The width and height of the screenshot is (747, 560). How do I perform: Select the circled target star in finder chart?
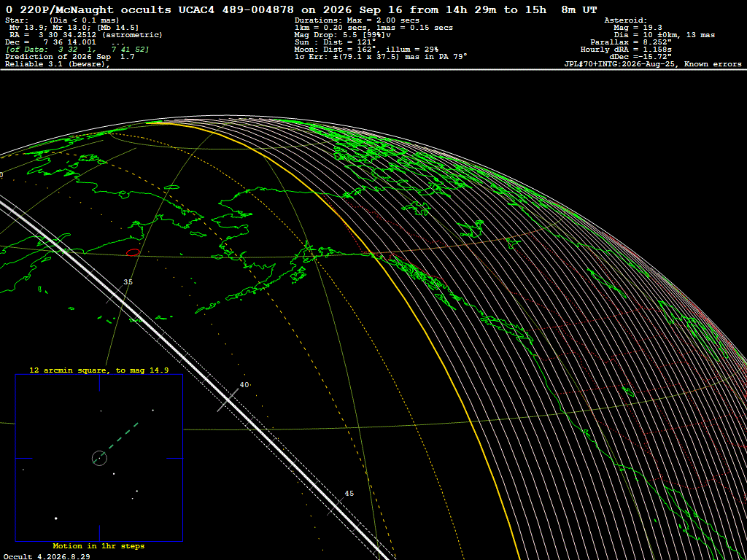tap(99, 458)
